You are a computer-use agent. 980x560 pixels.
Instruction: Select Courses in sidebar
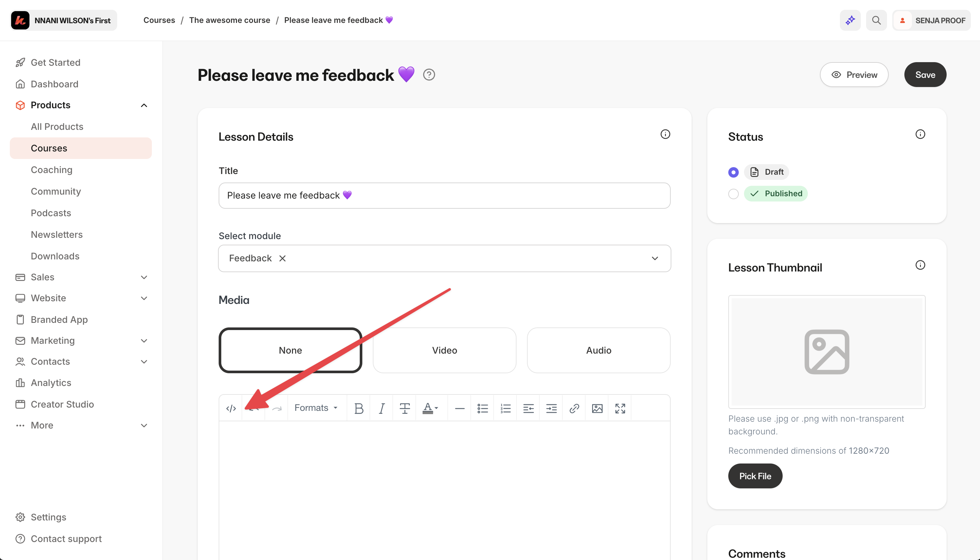(x=81, y=148)
